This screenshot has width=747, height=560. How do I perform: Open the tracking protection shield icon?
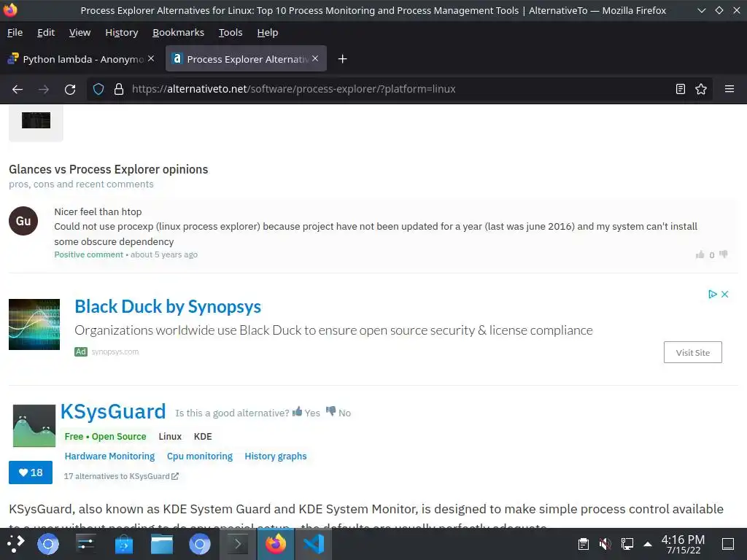click(x=98, y=89)
